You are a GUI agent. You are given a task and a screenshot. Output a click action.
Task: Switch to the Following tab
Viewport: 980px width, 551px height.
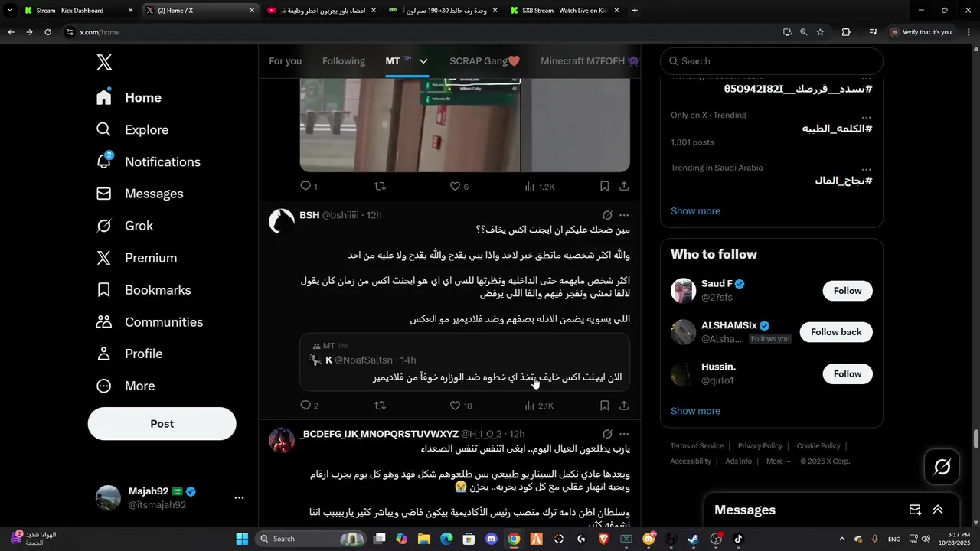coord(344,61)
